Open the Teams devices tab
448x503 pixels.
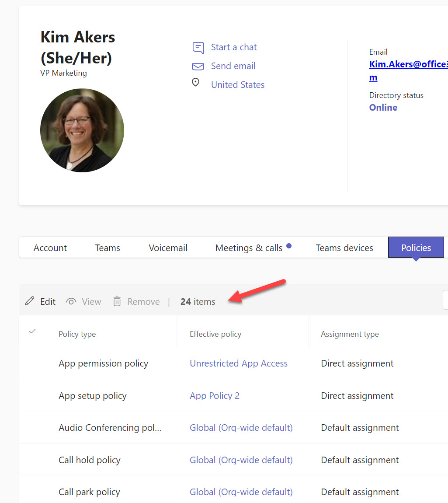(344, 248)
